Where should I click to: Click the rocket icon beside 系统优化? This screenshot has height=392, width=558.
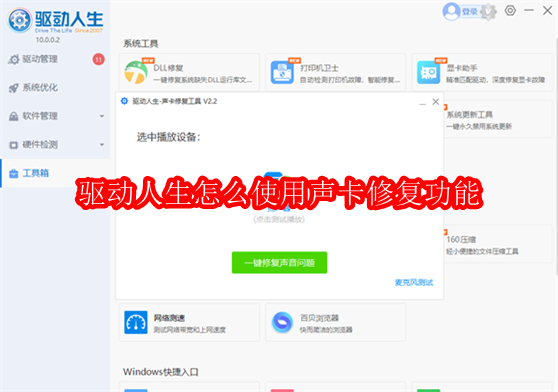tap(14, 88)
